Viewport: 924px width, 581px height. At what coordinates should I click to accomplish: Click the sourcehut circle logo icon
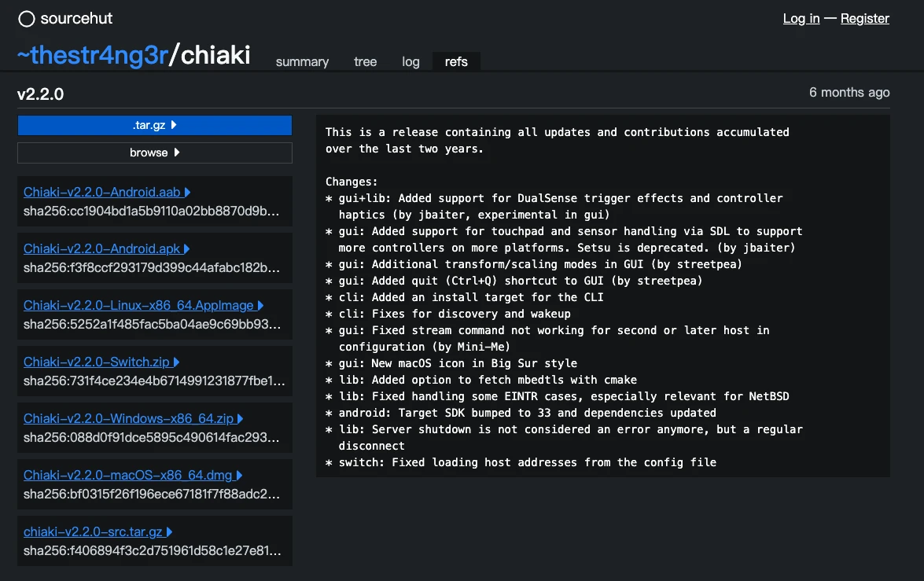point(27,19)
